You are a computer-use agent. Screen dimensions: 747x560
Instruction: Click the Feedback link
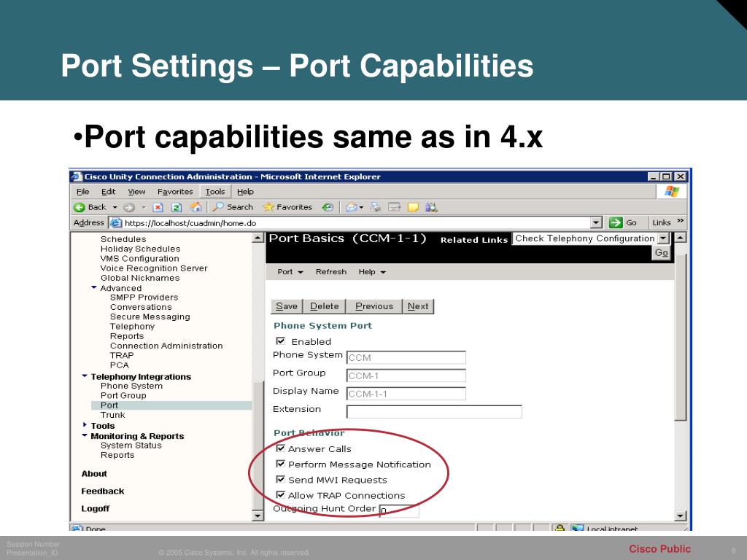(x=103, y=491)
